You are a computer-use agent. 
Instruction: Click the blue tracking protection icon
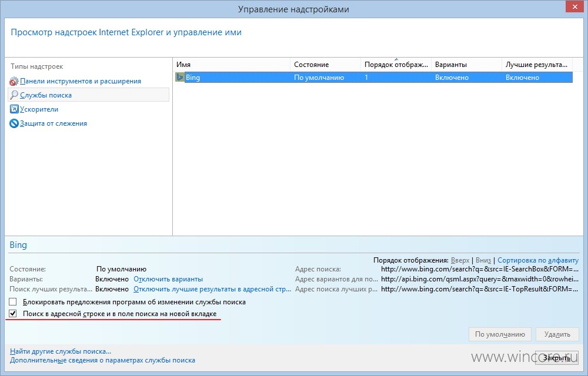click(x=14, y=123)
